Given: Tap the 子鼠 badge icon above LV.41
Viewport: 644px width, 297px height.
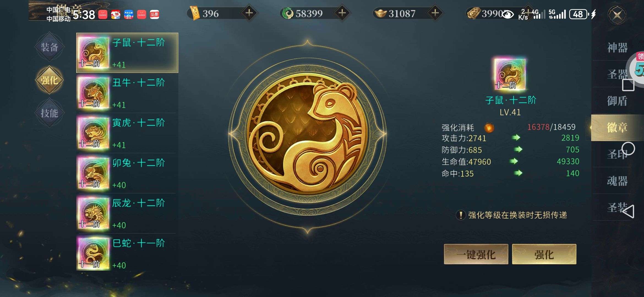Looking at the screenshot, I should click(x=510, y=74).
